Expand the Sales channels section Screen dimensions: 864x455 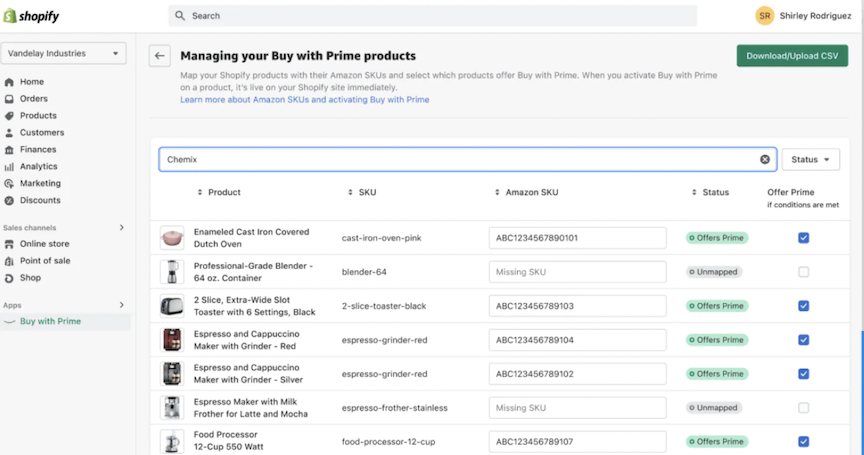pos(122,228)
